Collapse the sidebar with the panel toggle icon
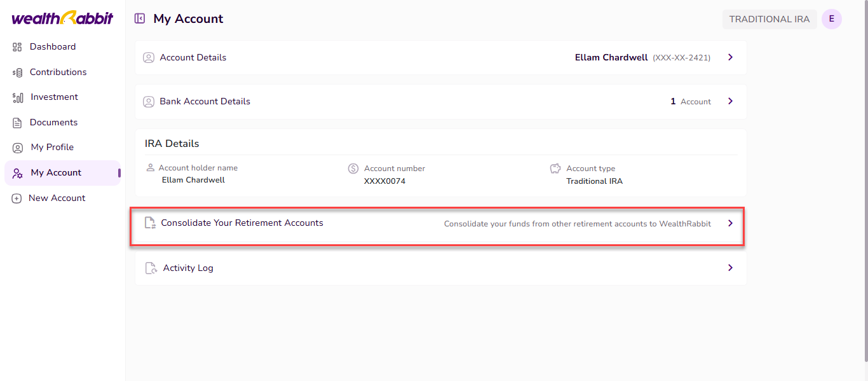The height and width of the screenshot is (381, 868). (x=140, y=19)
